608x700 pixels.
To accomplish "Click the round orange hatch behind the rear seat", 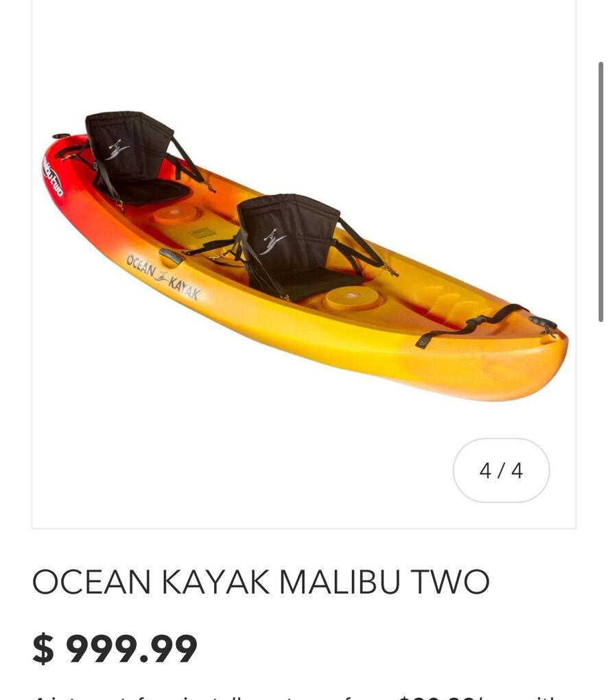I will point(174,214).
